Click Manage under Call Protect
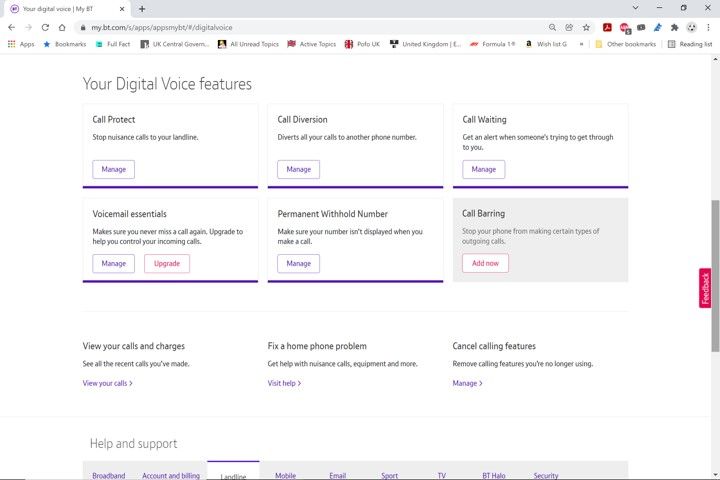 coord(114,169)
